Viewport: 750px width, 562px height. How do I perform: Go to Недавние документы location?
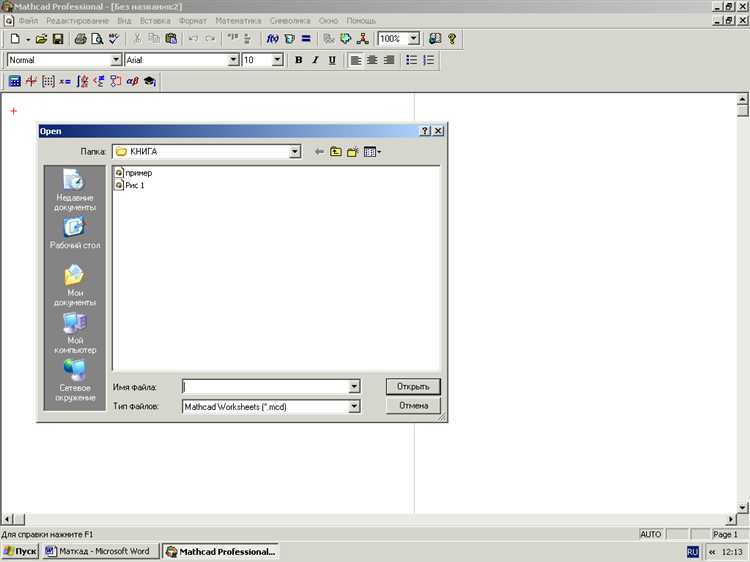75,190
